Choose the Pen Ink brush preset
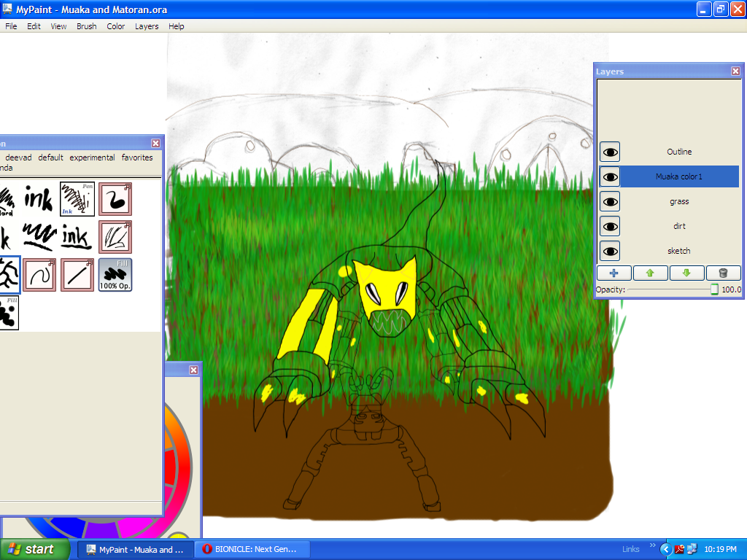 (x=77, y=198)
